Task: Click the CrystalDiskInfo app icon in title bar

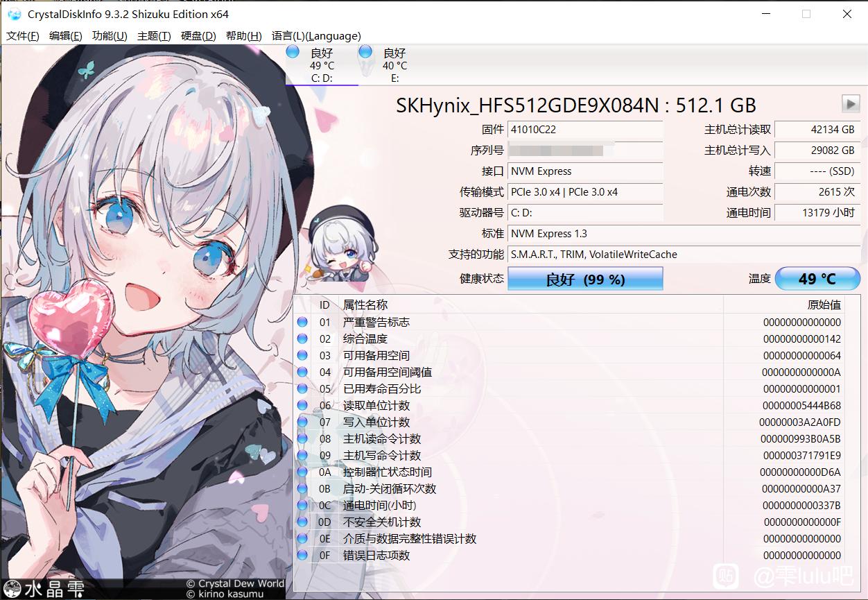Action: [x=14, y=14]
